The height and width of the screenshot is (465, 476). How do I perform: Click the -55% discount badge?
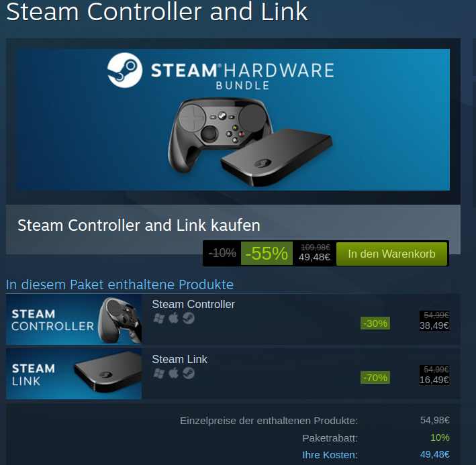pos(267,253)
